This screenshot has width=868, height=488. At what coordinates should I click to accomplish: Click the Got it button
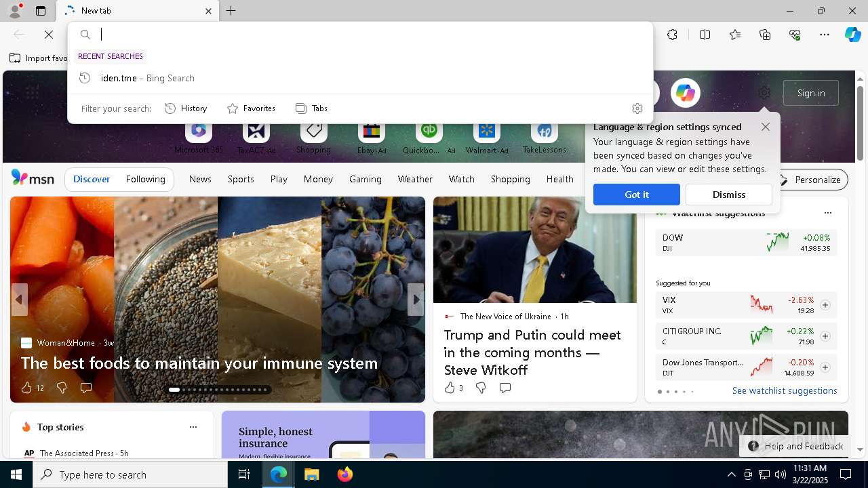(637, 195)
